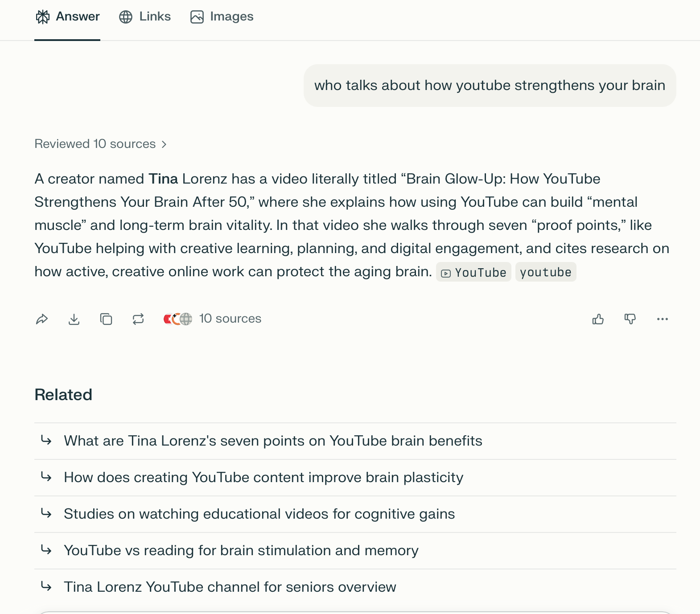Image resolution: width=700 pixels, height=614 pixels.
Task: Switch to the Answer tab
Action: point(67,17)
